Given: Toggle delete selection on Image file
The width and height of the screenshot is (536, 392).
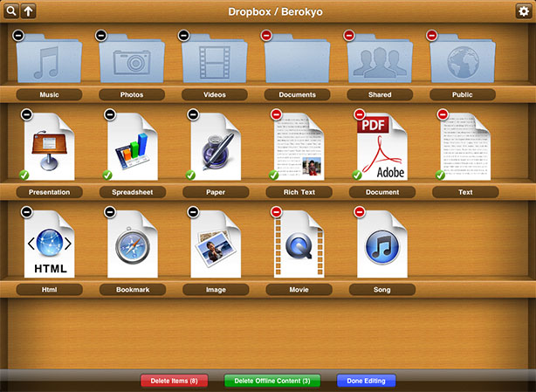Looking at the screenshot, I should click(194, 212).
